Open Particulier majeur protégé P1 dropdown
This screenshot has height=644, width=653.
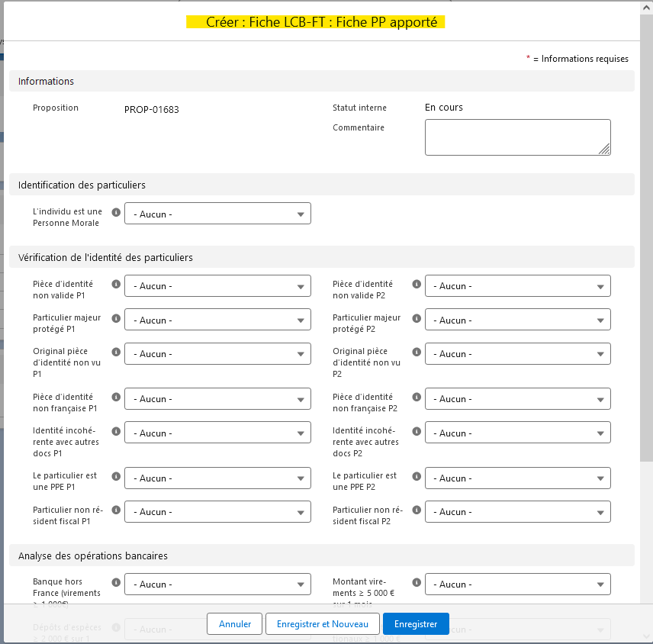[x=217, y=320]
